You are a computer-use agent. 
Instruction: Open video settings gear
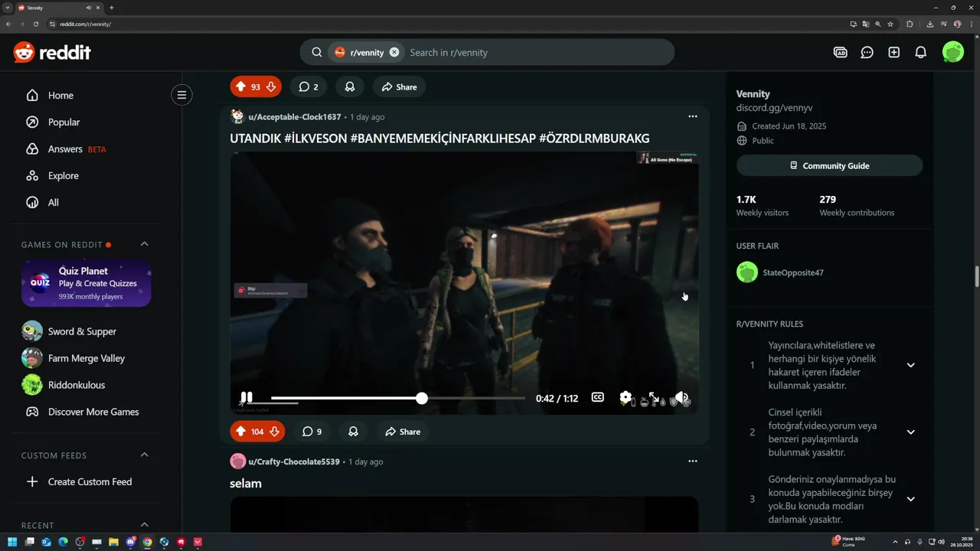tap(626, 398)
